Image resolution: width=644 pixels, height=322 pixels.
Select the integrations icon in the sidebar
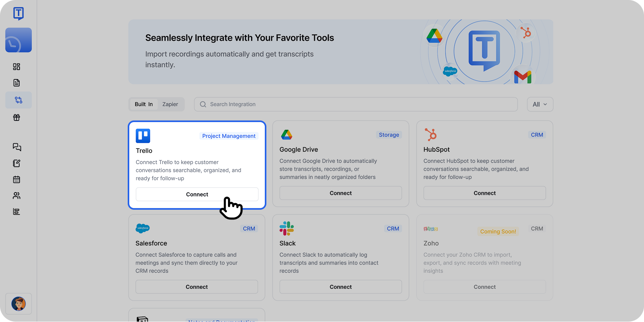18,100
